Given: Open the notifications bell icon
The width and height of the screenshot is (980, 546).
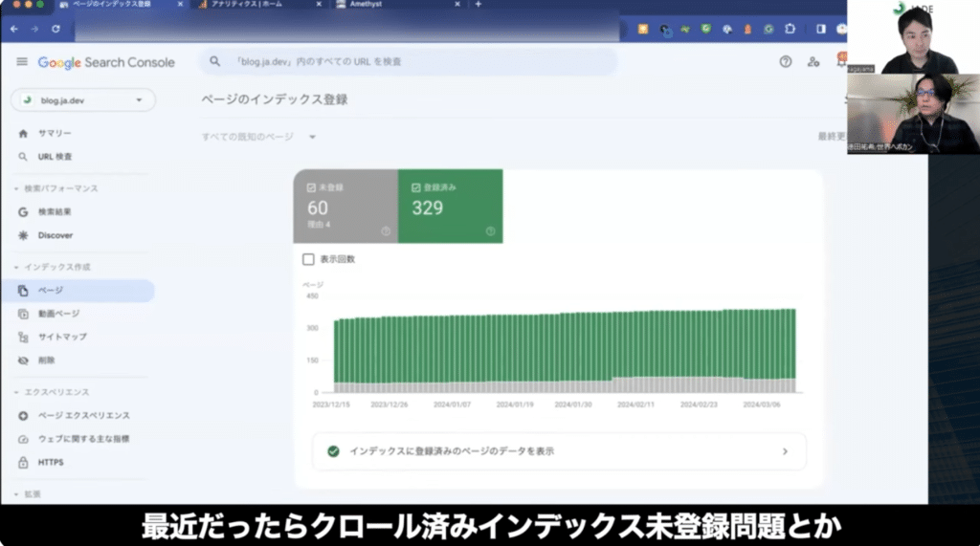Looking at the screenshot, I should pyautogui.click(x=841, y=60).
